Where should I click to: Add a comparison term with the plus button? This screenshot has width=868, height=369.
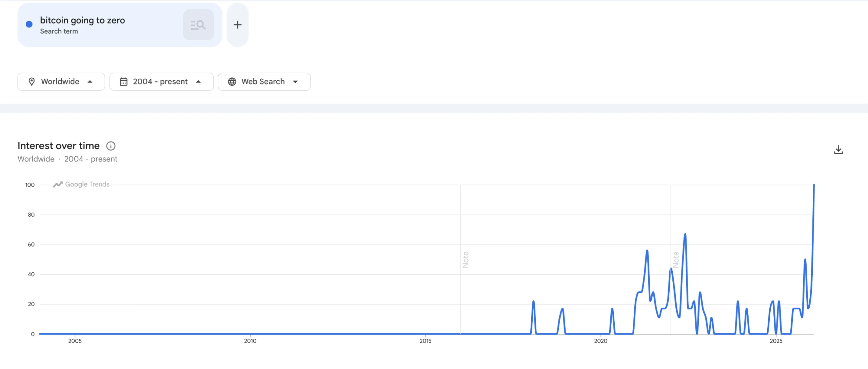(x=237, y=24)
